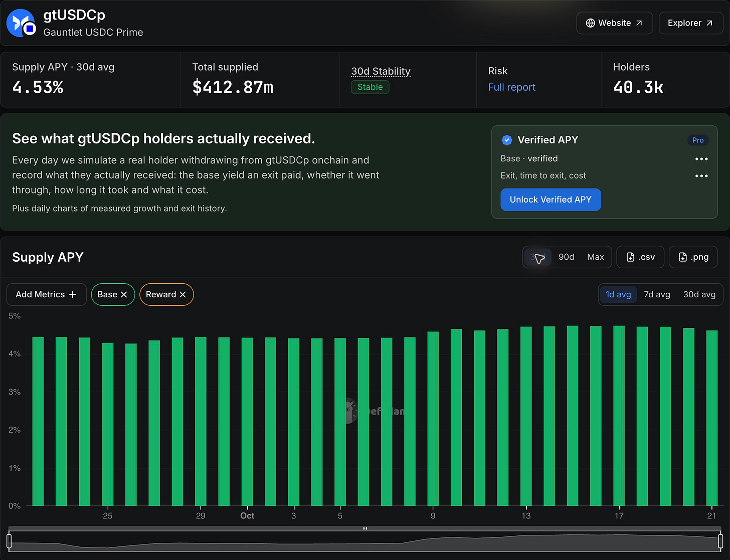Viewport: 730px width, 560px height.
Task: Click the top grip of range slider
Action: [x=365, y=528]
